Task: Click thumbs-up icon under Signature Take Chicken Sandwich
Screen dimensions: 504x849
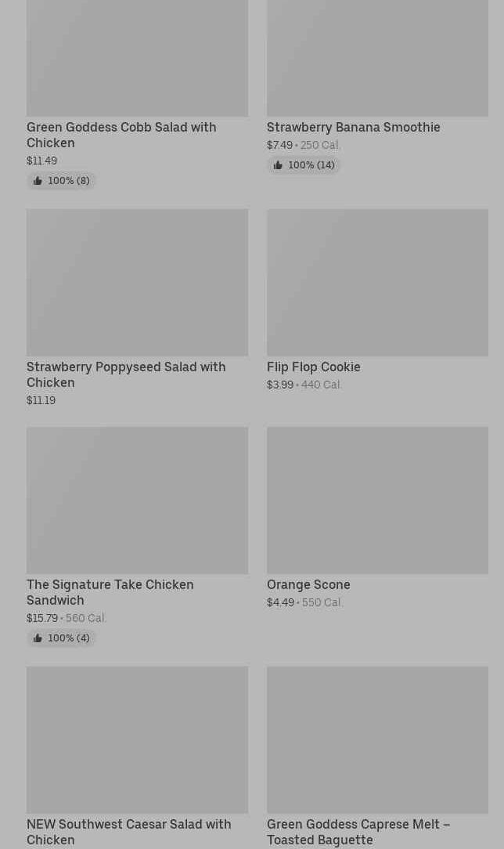Action: (38, 638)
